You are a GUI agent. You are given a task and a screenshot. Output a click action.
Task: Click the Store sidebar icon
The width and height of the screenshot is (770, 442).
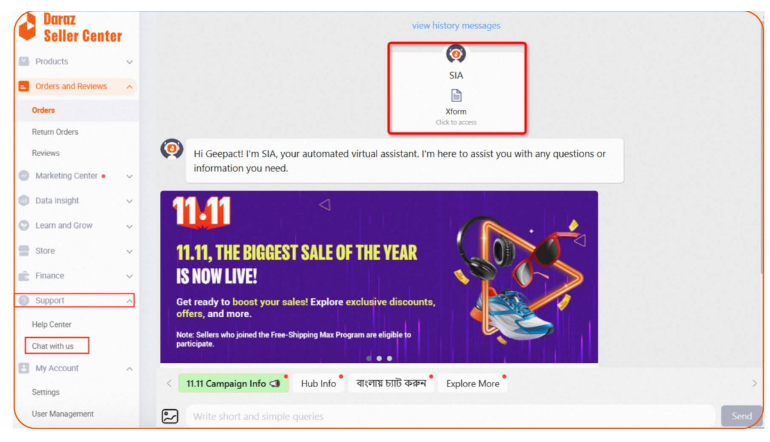(x=24, y=250)
